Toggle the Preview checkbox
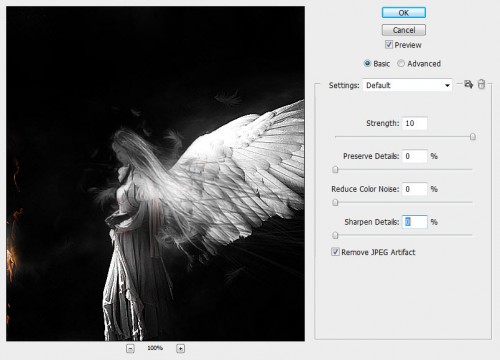This screenshot has height=360, width=500. [x=389, y=45]
